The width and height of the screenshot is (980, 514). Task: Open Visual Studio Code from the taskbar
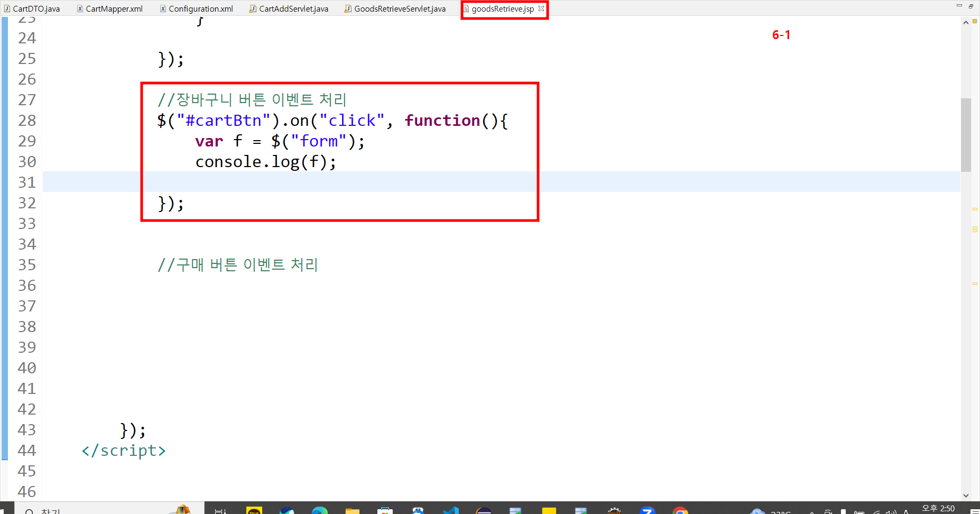pyautogui.click(x=451, y=510)
